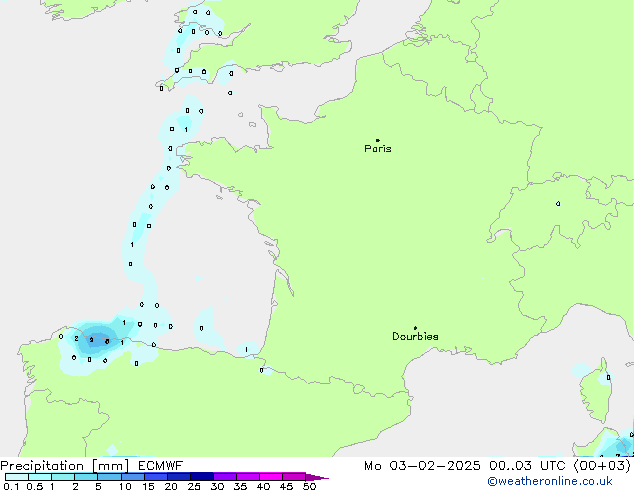Click the '35' legend scale value
The image size is (634, 490).
click(240, 486)
